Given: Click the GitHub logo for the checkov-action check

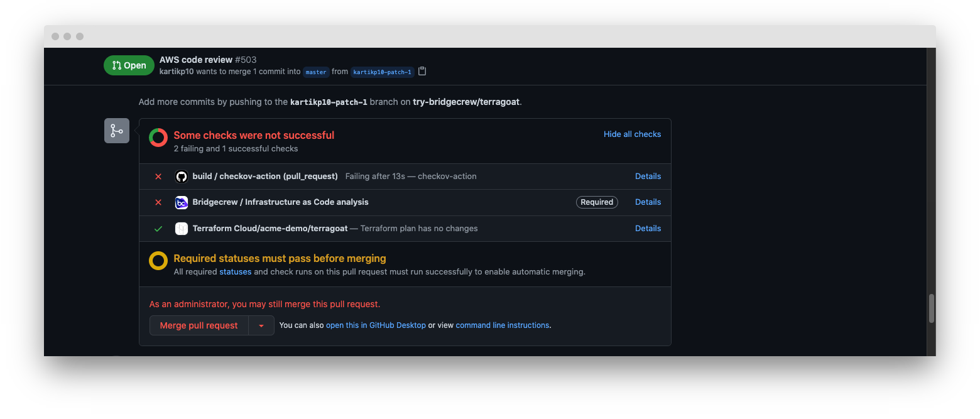Looking at the screenshot, I should click(182, 177).
